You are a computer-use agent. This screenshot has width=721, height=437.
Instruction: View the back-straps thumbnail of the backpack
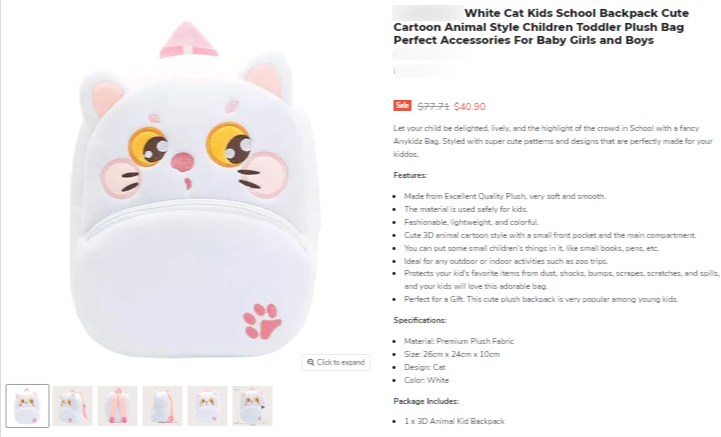tap(117, 406)
